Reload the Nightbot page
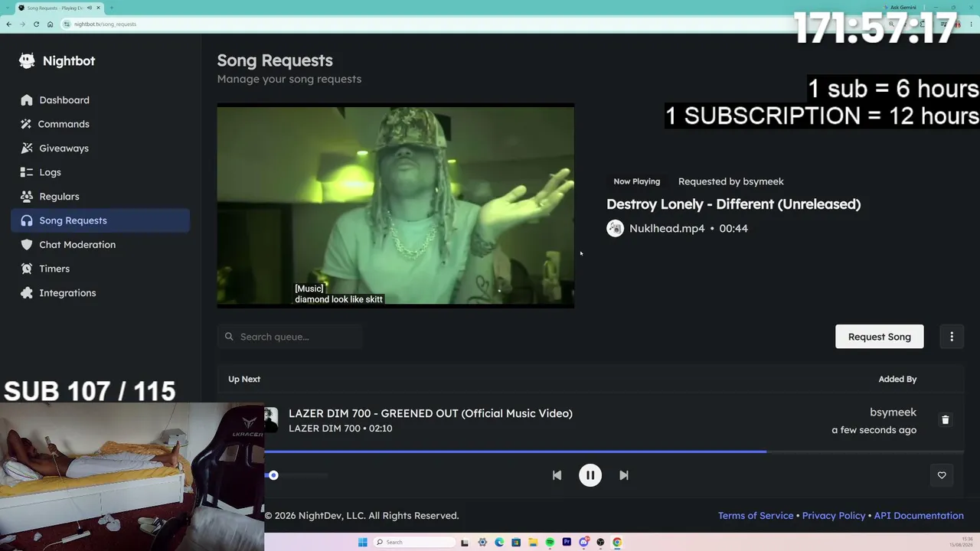 coord(36,24)
